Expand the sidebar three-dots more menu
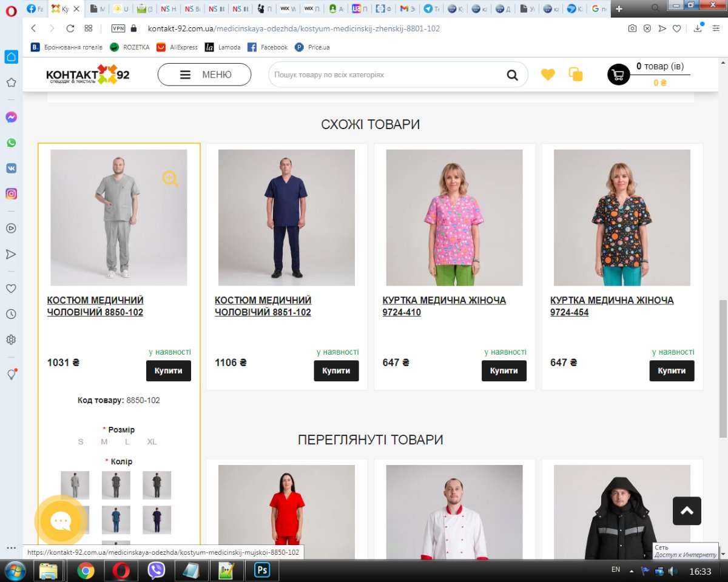Image resolution: width=728 pixels, height=582 pixels. coord(11,547)
